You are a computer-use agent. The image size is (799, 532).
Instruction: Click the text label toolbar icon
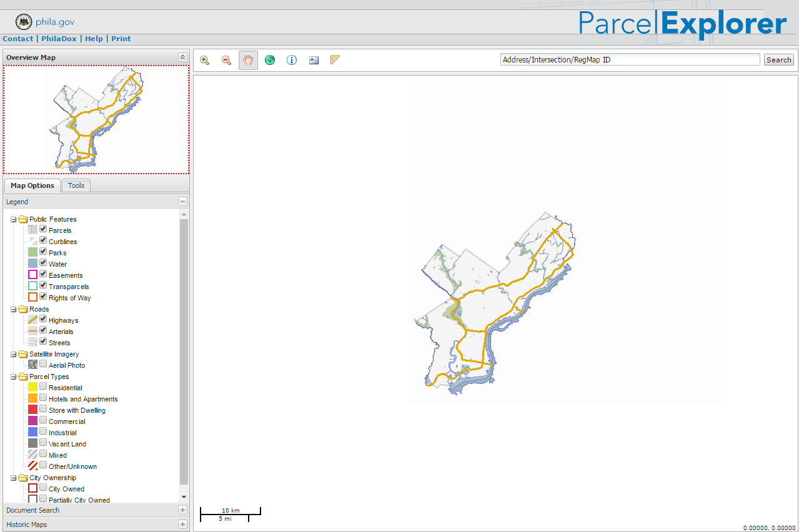click(314, 60)
